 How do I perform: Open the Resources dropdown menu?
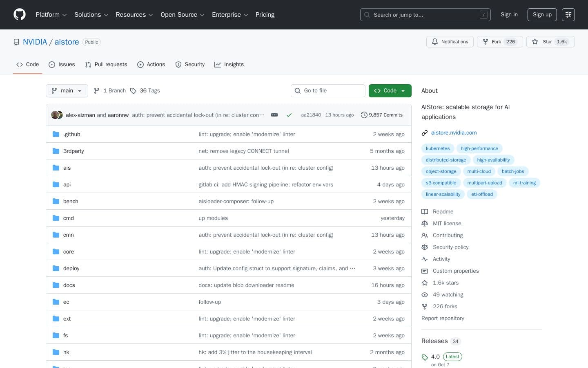click(134, 15)
